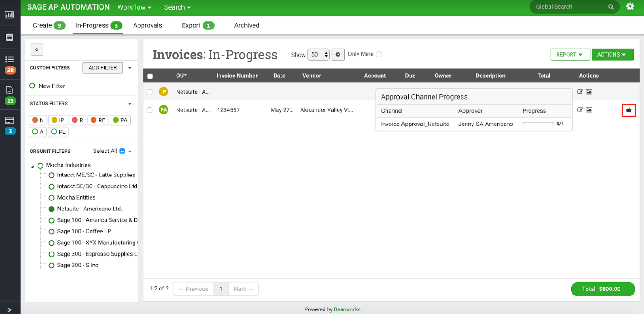Go to Next page
Viewport: 644px width, 314px height.
[x=243, y=289]
